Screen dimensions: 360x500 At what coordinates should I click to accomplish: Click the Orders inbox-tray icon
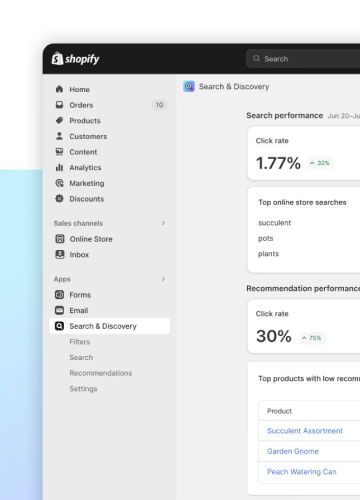click(x=59, y=105)
